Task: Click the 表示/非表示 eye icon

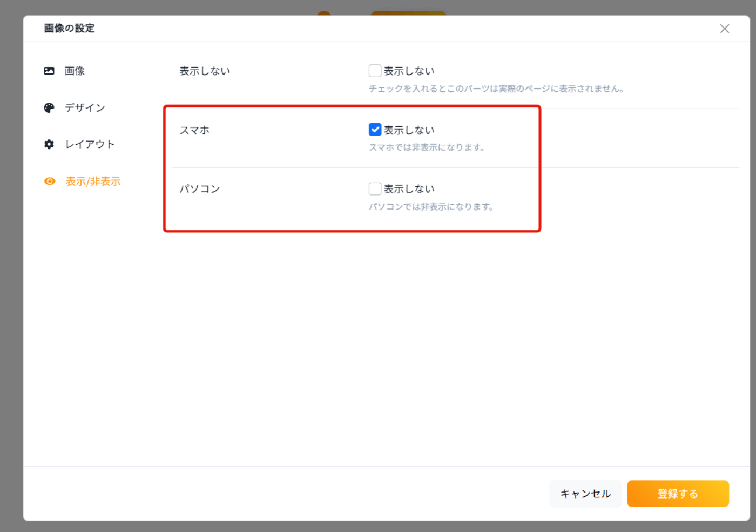Action: (x=50, y=181)
